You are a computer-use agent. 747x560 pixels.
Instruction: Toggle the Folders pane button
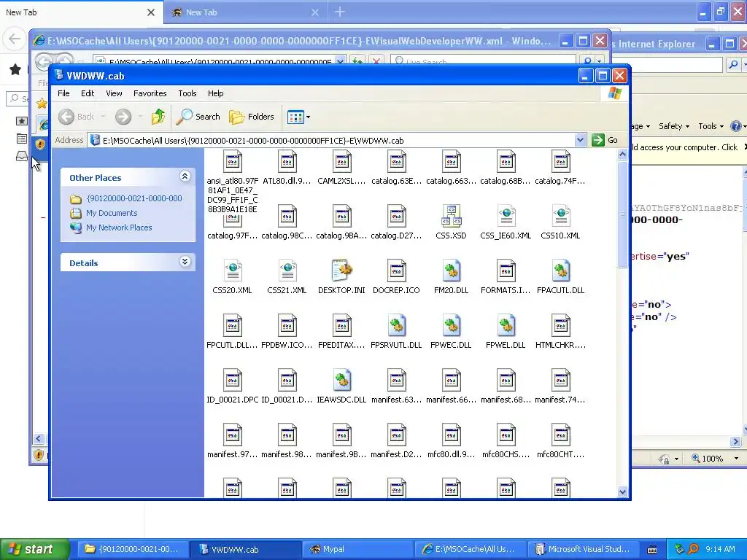tap(252, 117)
